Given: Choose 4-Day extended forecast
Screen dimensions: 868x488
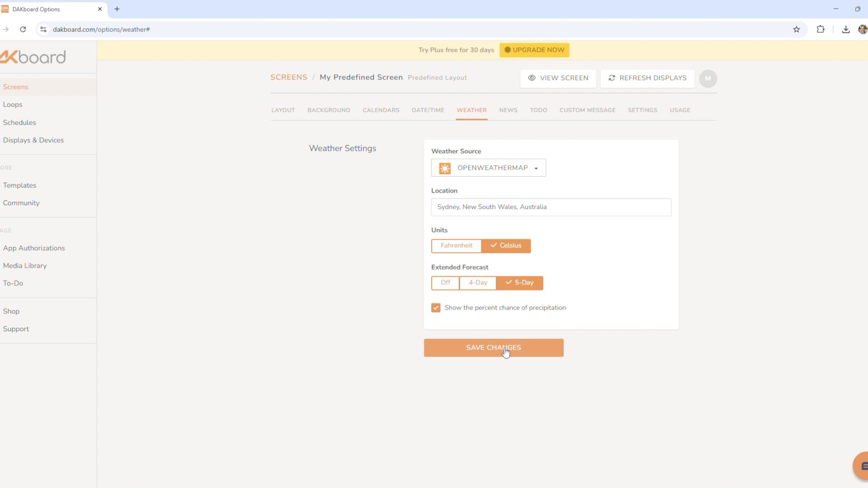Looking at the screenshot, I should [x=478, y=283].
